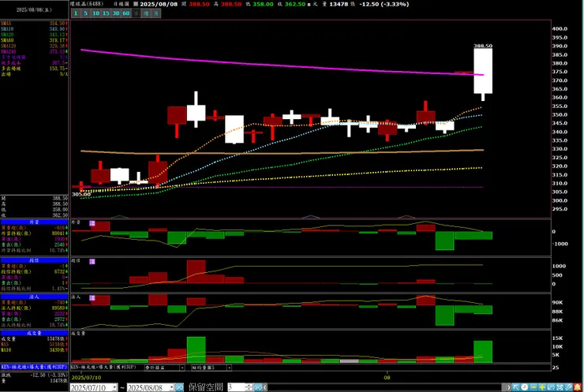The height and width of the screenshot is (392, 584).
Task: Click the 08 month marker on time axis
Action: tap(387, 378)
